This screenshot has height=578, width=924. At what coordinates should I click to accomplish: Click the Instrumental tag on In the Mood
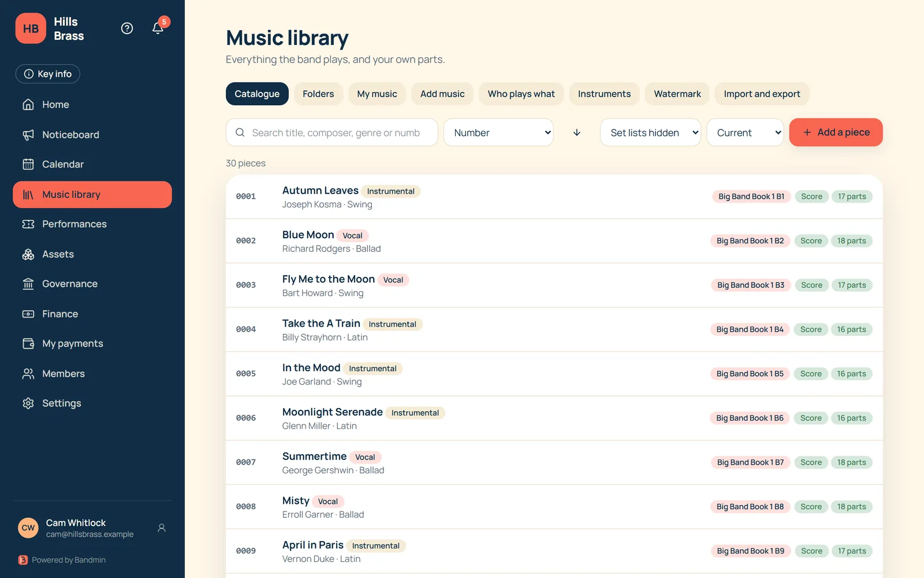[x=372, y=369]
